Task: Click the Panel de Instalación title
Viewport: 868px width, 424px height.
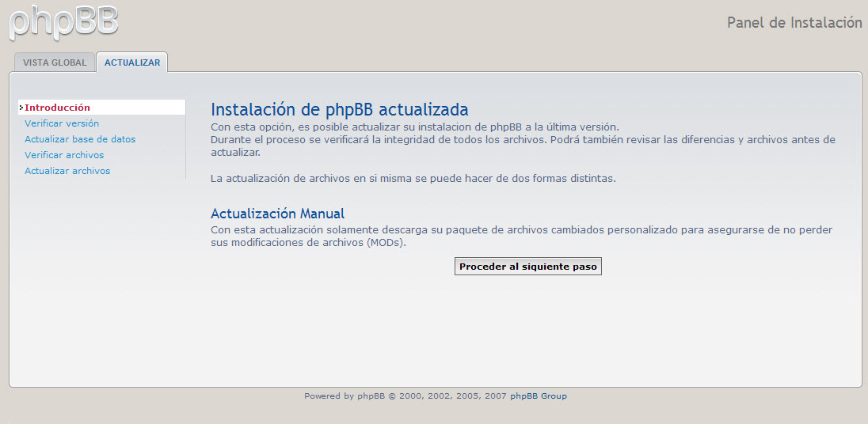Action: tap(794, 23)
